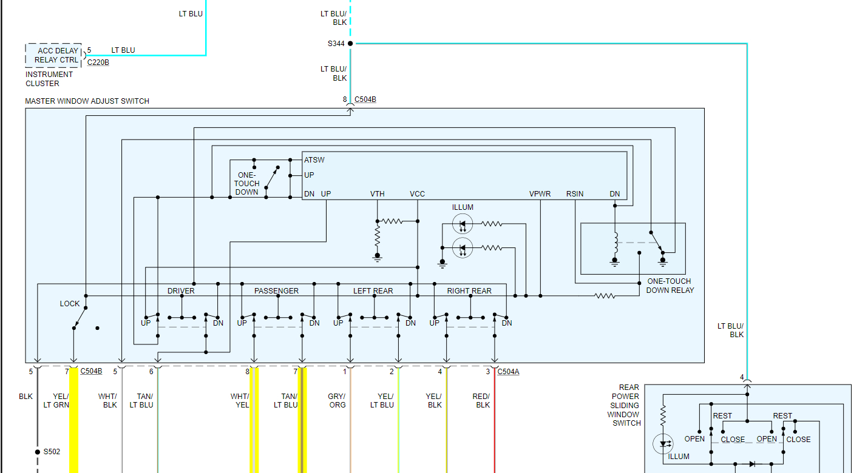The width and height of the screenshot is (868, 473).
Task: Click the VPWR terminal label
Action: (540, 194)
